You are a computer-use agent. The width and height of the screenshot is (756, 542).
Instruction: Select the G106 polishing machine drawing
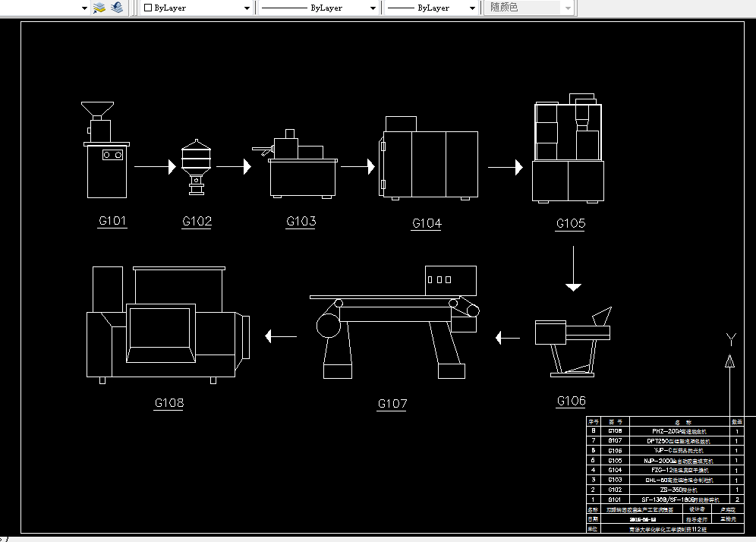pyautogui.click(x=573, y=342)
